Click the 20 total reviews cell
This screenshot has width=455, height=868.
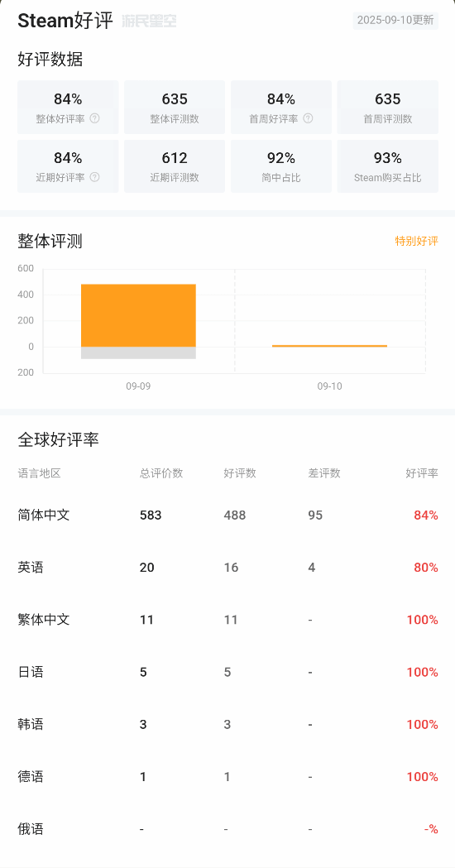[x=146, y=568]
